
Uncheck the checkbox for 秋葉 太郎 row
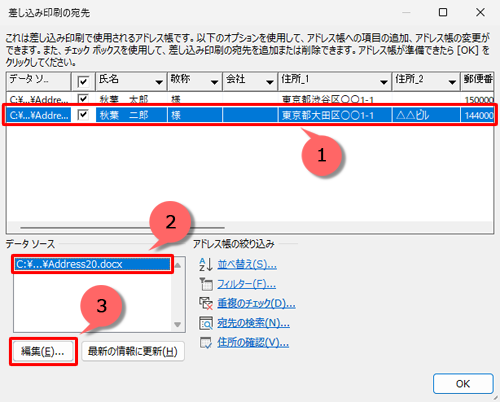(83, 99)
